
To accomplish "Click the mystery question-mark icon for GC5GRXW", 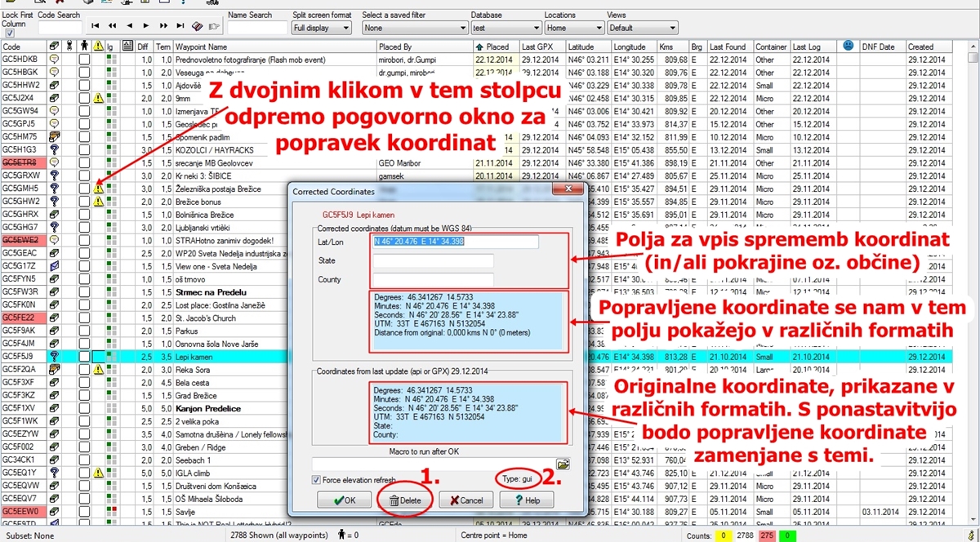I will coord(54,175).
